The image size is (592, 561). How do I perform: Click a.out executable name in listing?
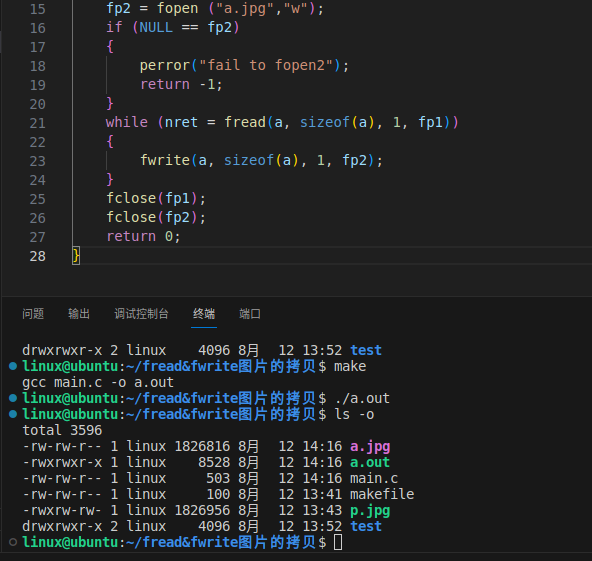[x=370, y=462]
